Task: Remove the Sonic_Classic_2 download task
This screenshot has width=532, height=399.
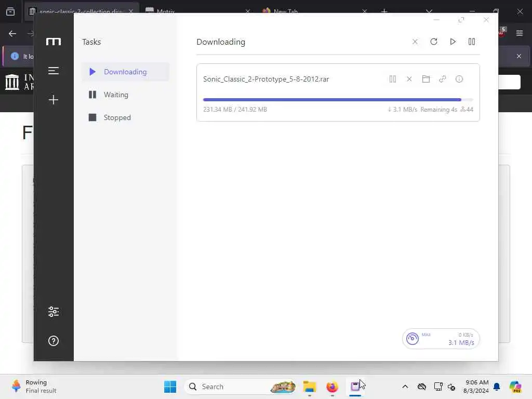Action: click(409, 79)
